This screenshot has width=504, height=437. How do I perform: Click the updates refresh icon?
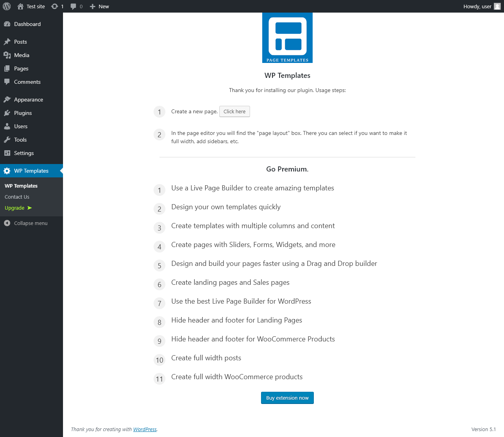pos(54,6)
